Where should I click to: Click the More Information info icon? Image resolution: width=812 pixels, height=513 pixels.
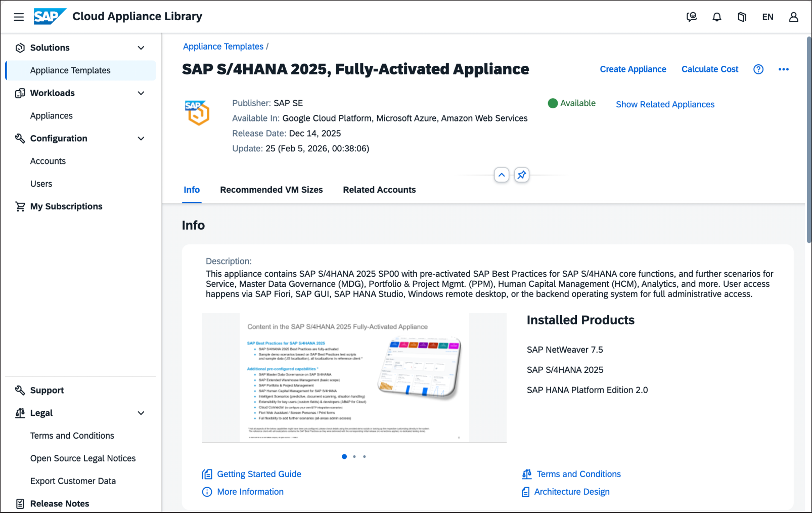(x=207, y=492)
